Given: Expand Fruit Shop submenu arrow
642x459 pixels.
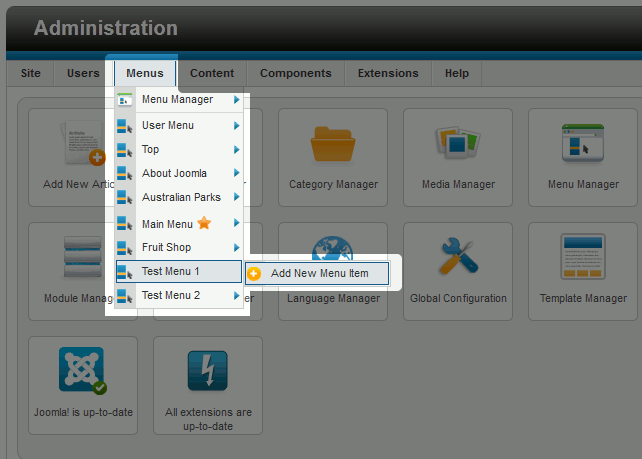Looking at the screenshot, I should click(x=236, y=248).
